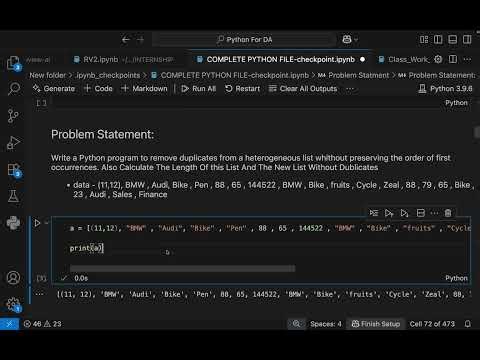Toggle the primary side bar
480x360 pixels.
click(438, 39)
